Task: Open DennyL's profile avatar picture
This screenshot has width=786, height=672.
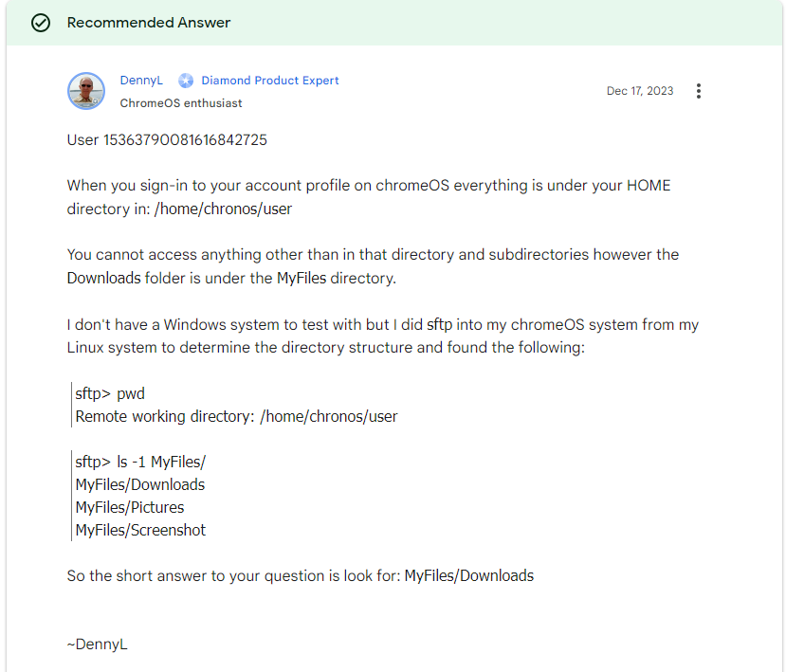Action: click(x=86, y=91)
